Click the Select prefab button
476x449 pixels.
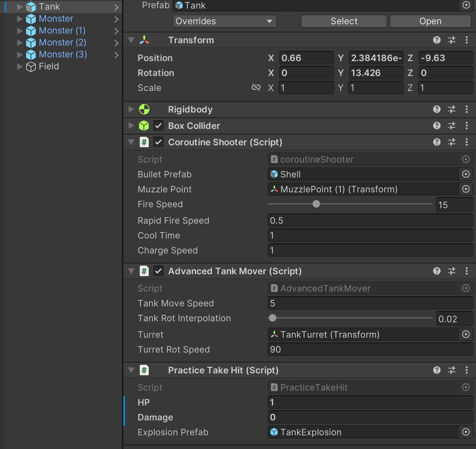(344, 21)
